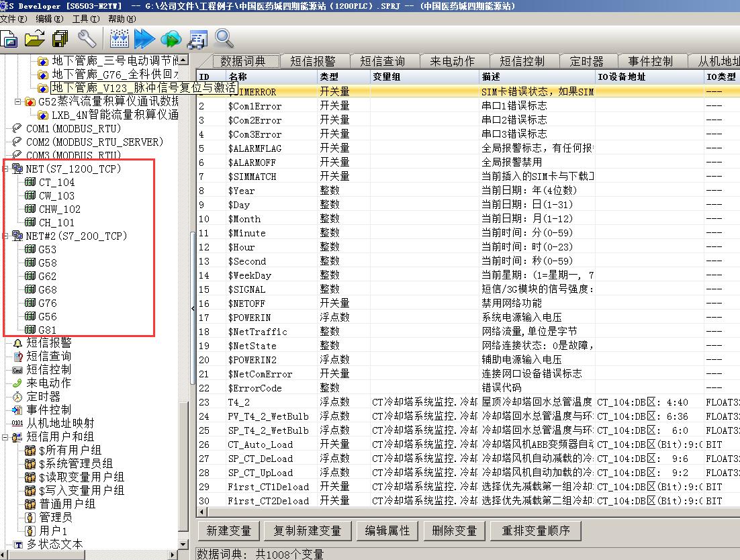Screen dimensions: 740x560
Task: Click the blue double-arrow download icon
Action: [144, 39]
